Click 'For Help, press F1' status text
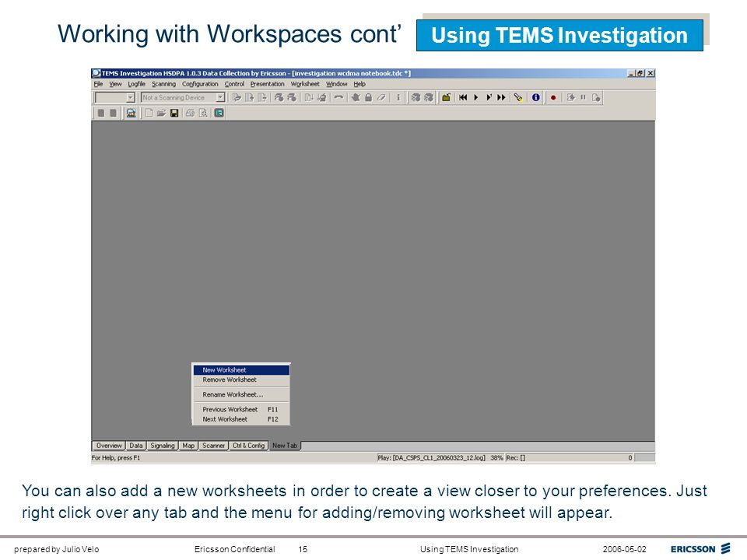Screen dimensions: 747x560 coord(116,458)
